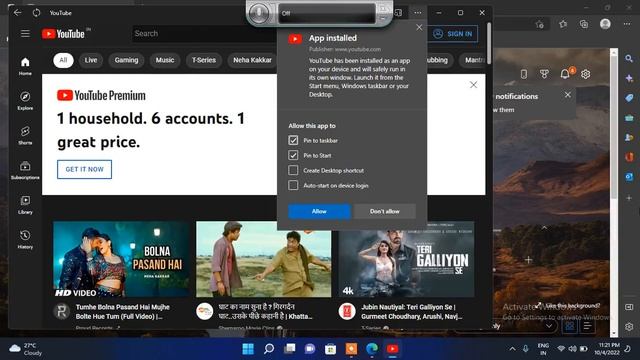This screenshot has height=360, width=640.
Task: Click ENG IN language indicator
Action: (543, 349)
